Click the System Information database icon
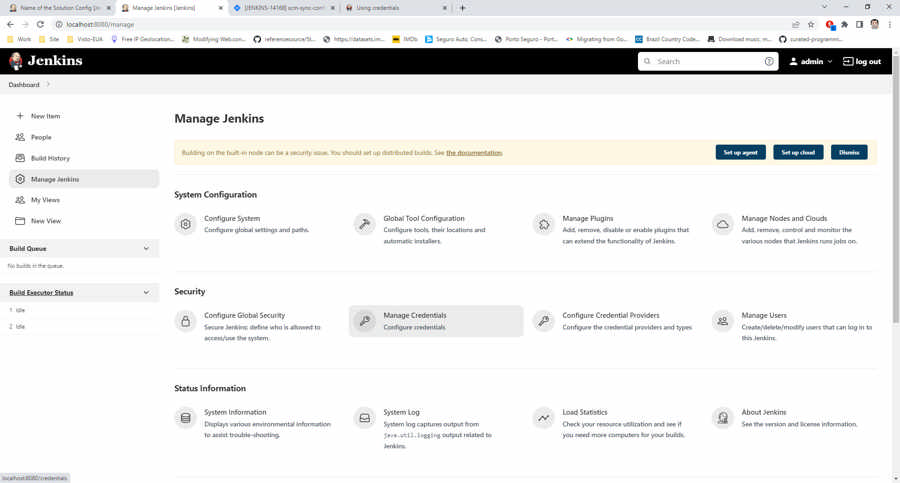 point(186,418)
